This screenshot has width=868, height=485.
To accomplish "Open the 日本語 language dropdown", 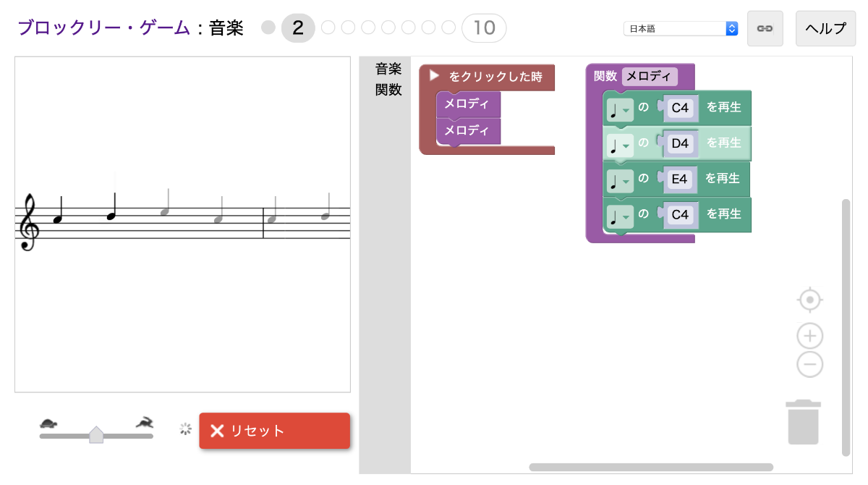I will 680,28.
